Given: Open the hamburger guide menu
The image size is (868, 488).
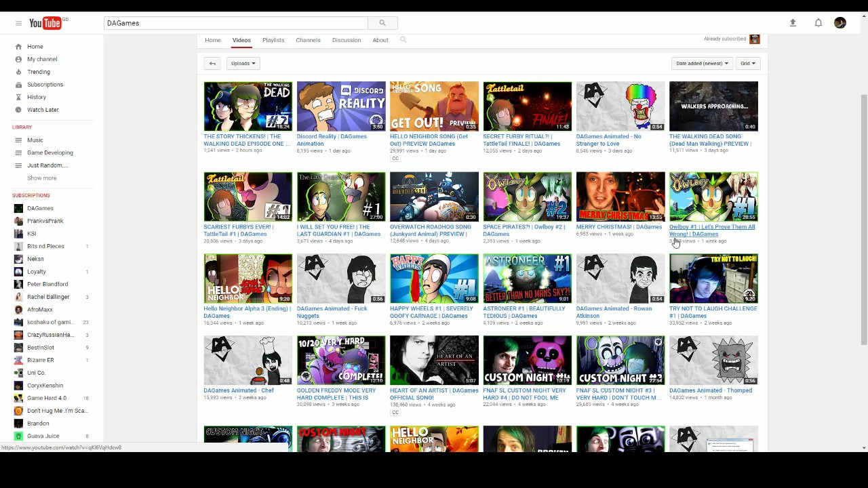Looking at the screenshot, I should click(18, 23).
